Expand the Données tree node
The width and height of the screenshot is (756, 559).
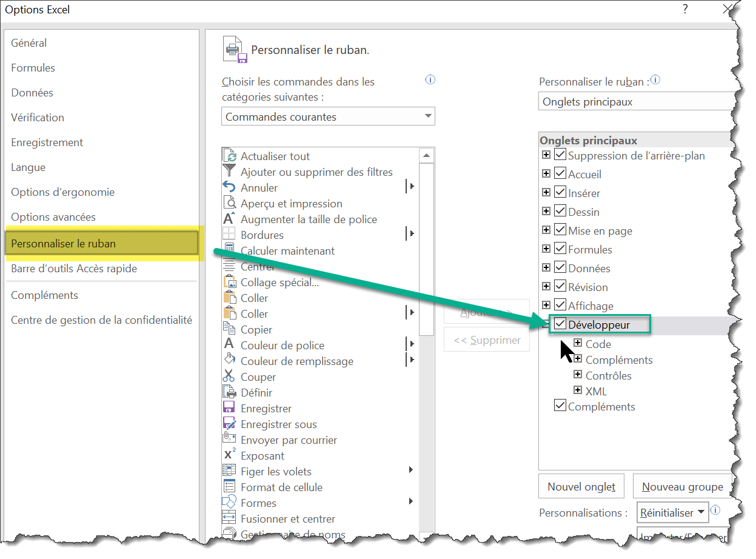[x=546, y=268]
